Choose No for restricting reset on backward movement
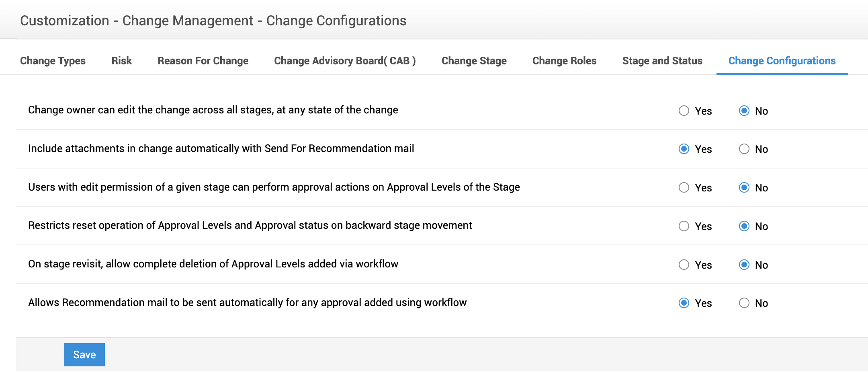Image resolution: width=868 pixels, height=374 pixels. (x=744, y=226)
